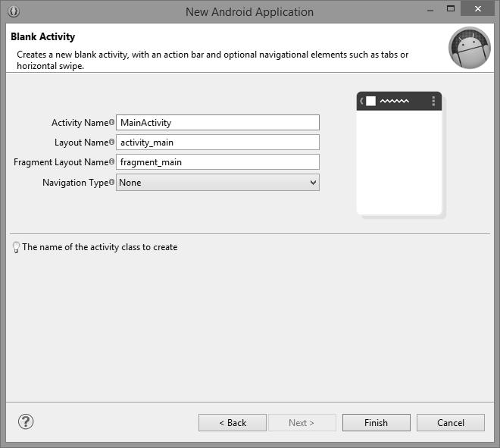Click the lightbulb tip icon
The image size is (500, 448).
pyautogui.click(x=16, y=247)
